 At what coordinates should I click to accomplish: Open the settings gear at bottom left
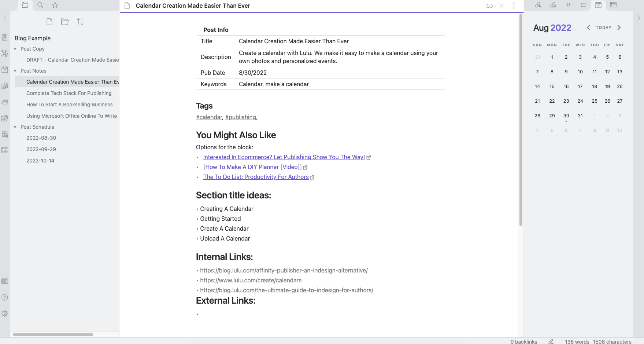click(5, 314)
